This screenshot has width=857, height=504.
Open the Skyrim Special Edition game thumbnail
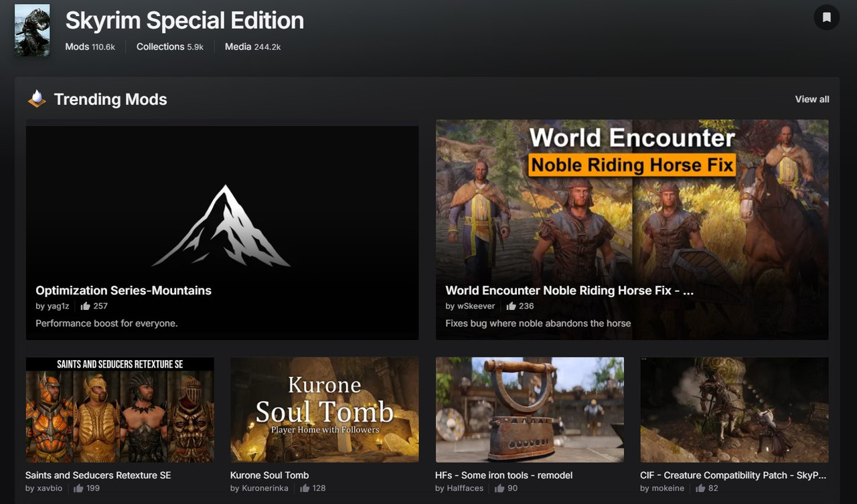point(32,30)
